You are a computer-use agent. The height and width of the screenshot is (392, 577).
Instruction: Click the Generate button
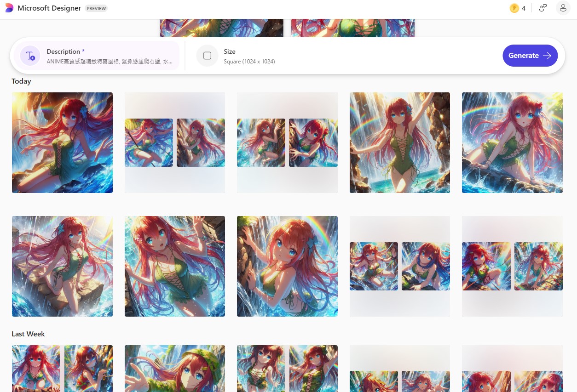(530, 56)
